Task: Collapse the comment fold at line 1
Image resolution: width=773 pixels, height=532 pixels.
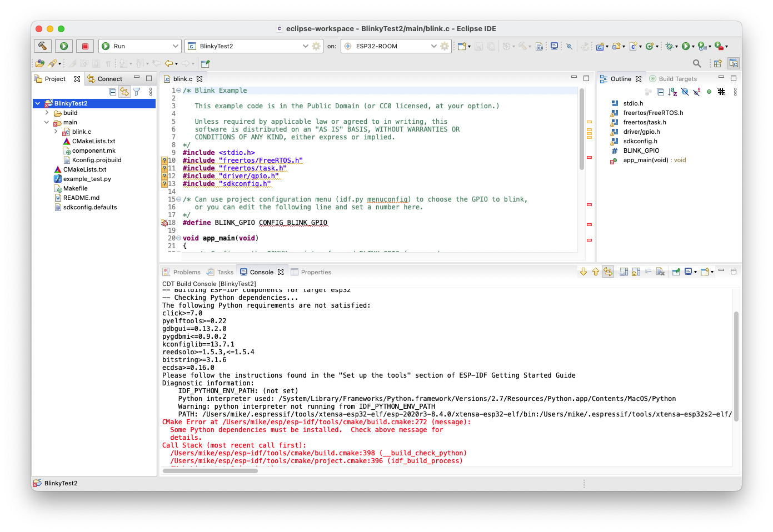Action: [x=179, y=91]
